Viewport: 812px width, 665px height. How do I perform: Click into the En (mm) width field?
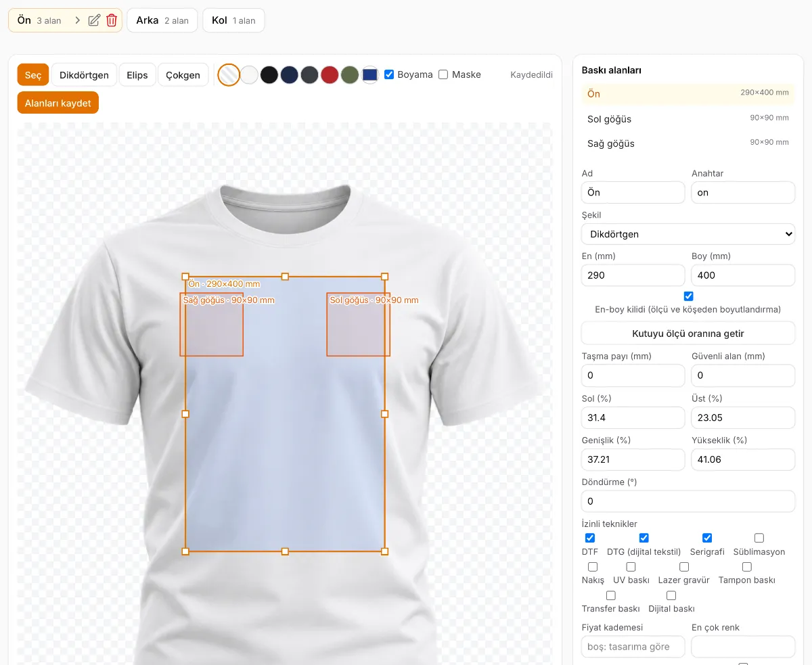[633, 275]
